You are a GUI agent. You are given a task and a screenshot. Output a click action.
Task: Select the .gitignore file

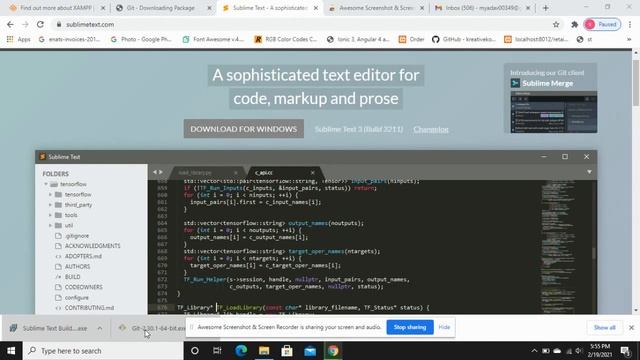tap(77, 236)
